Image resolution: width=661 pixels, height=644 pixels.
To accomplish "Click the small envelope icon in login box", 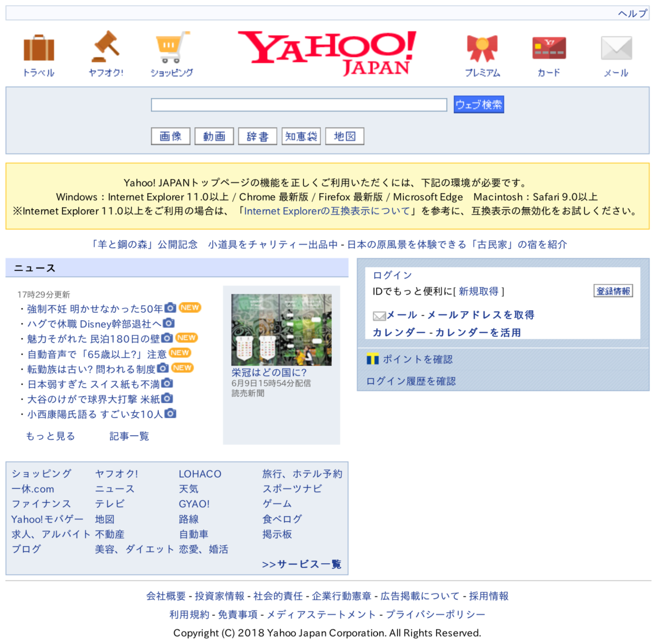I will click(x=379, y=316).
